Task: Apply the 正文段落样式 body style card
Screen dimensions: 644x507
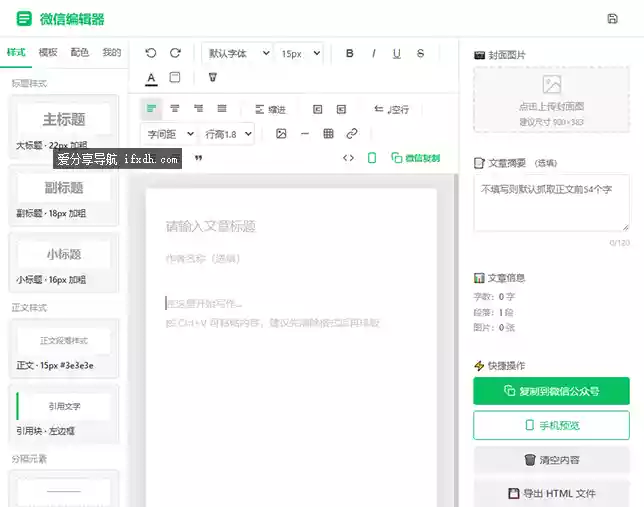Action: [x=64, y=348]
